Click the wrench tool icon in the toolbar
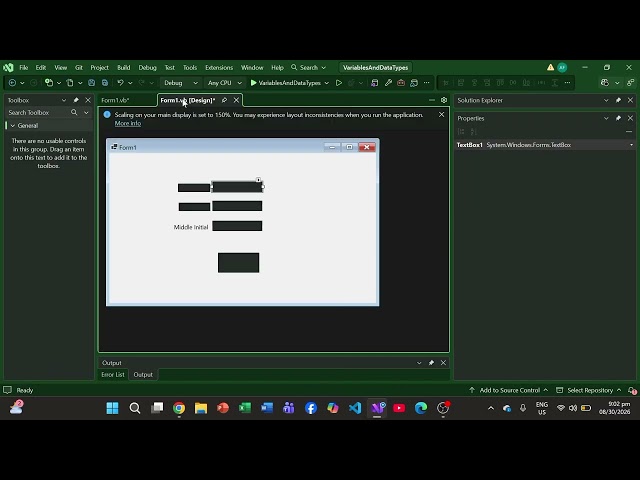 click(x=388, y=83)
